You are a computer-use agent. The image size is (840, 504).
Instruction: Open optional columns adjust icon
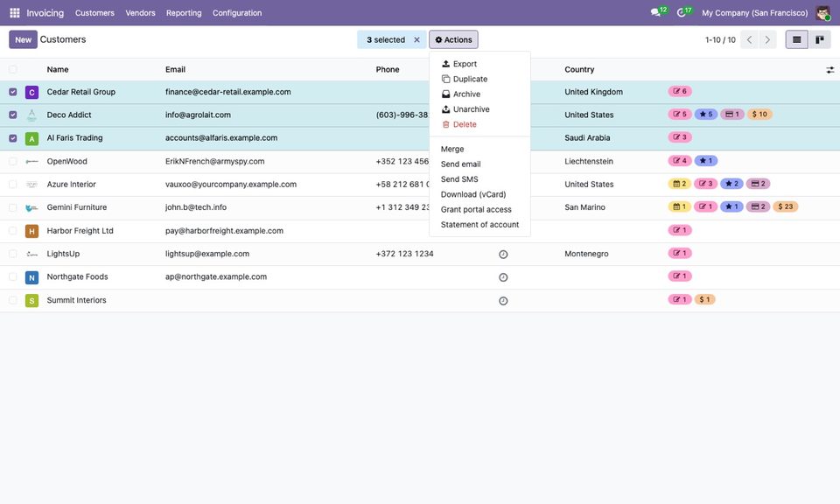click(829, 70)
